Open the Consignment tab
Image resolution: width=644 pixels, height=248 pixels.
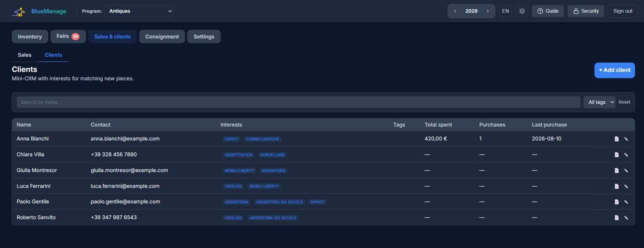[162, 36]
